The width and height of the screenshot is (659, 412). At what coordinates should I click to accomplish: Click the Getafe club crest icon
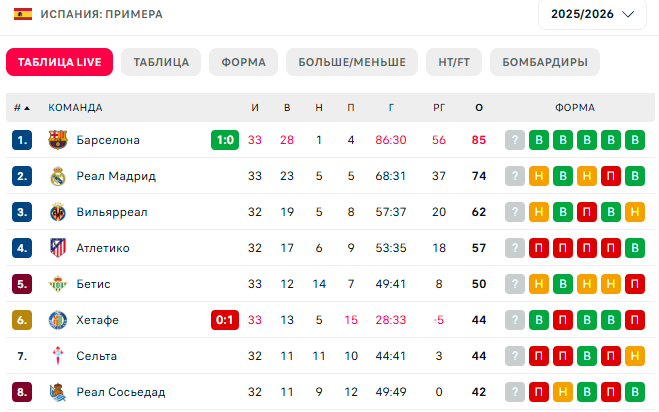point(58,320)
